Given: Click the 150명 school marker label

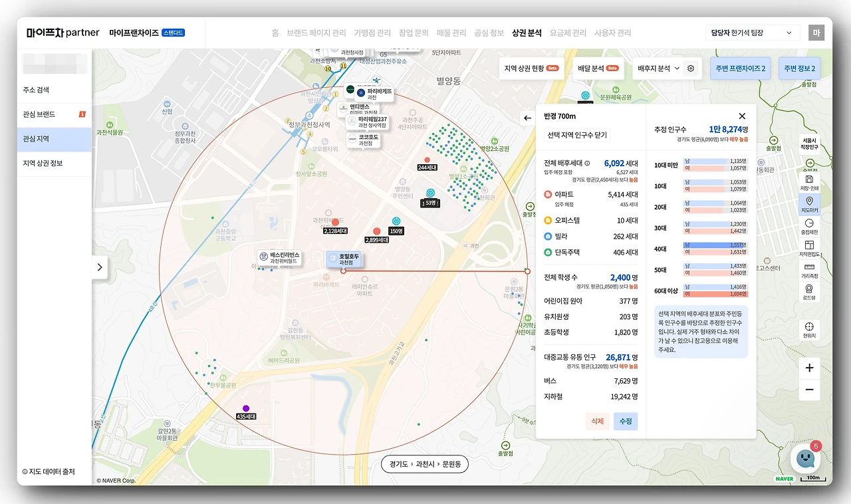Looking at the screenshot, I should 396,231.
